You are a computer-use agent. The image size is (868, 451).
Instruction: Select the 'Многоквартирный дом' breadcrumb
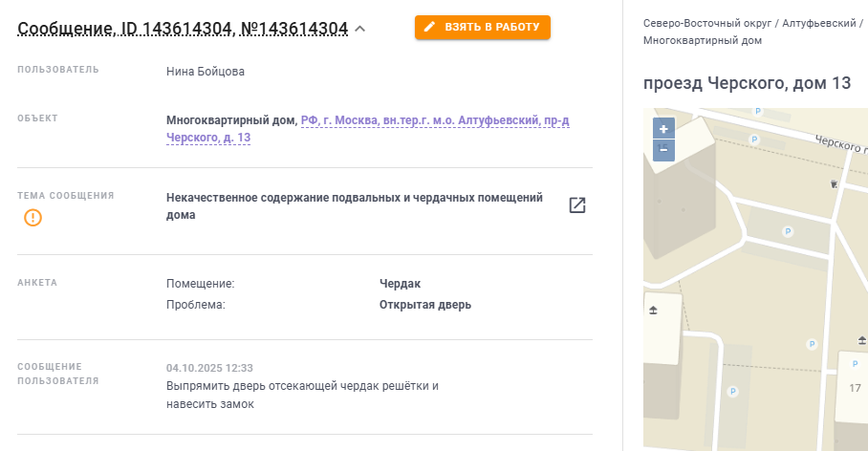point(703,41)
